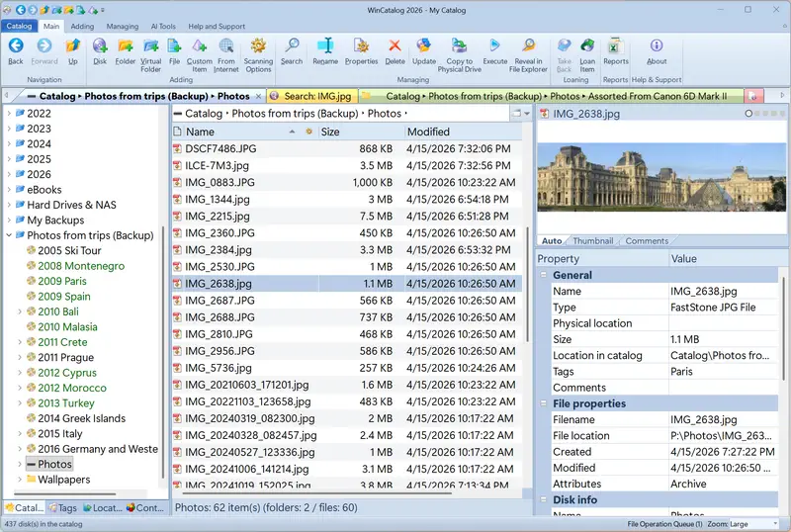Viewport: 791px width, 532px height.
Task: Click the settings column header icon
Action: pyautogui.click(x=308, y=132)
